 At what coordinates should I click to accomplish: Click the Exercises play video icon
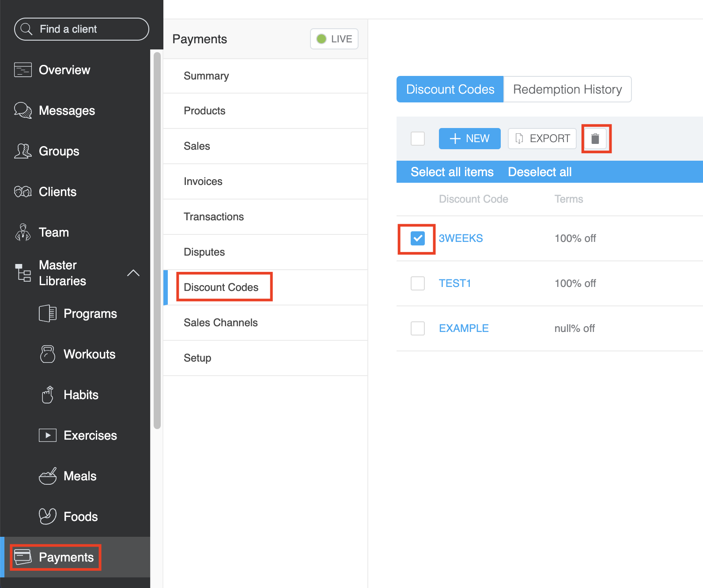[x=48, y=435]
